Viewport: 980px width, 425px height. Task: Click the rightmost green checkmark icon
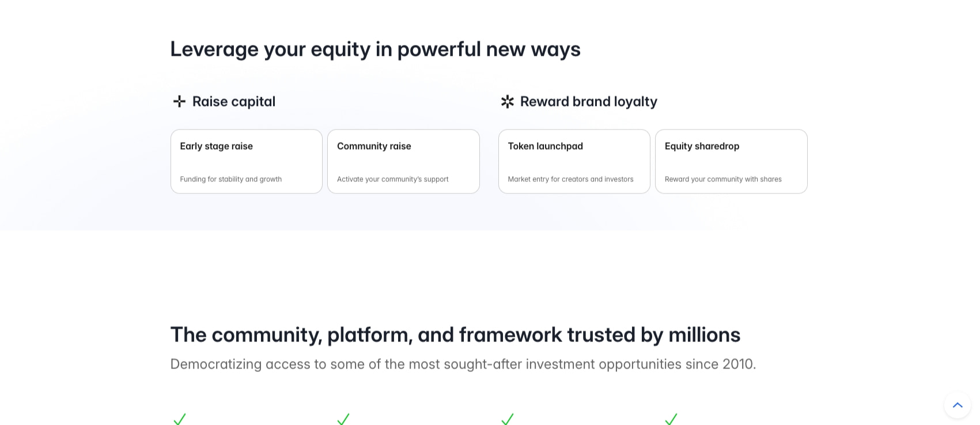tap(671, 419)
